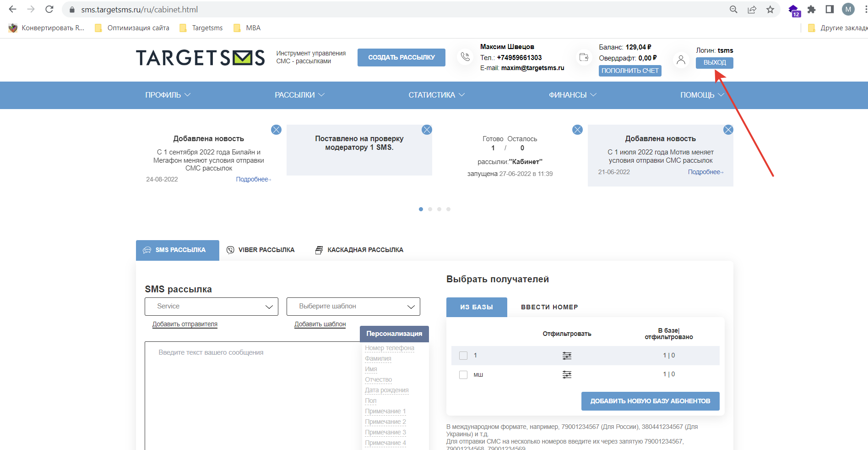The height and width of the screenshot is (450, 868).
Task: Click СОЗДАТЬ РАССЫЛКУ button
Action: (x=401, y=57)
